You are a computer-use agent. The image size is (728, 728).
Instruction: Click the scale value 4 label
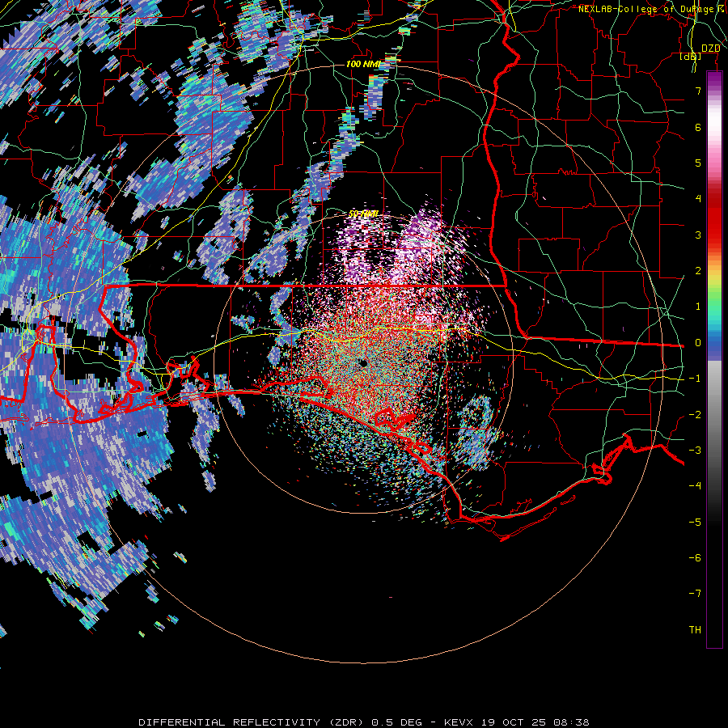tap(698, 199)
